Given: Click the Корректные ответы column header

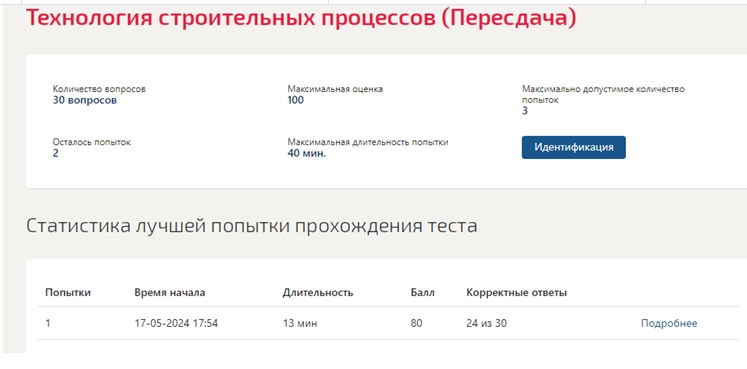Looking at the screenshot, I should point(516,293).
